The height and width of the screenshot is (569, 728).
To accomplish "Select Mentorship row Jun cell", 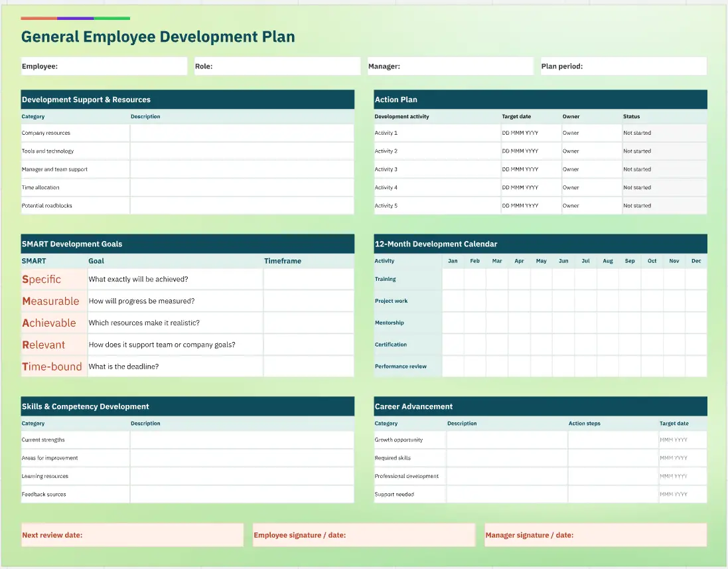I will [x=563, y=323].
